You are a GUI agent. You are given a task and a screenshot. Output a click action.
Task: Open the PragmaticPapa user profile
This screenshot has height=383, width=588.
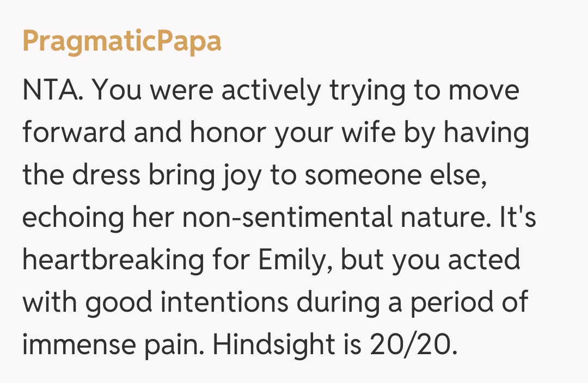pyautogui.click(x=121, y=42)
